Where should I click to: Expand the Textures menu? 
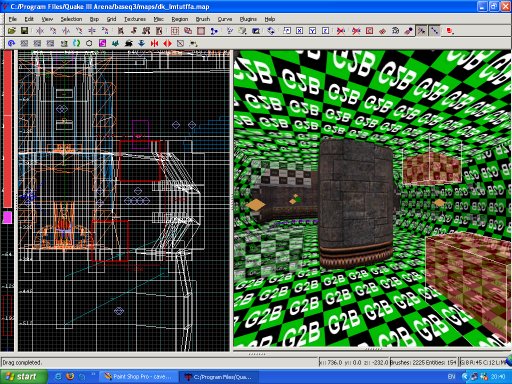click(x=135, y=19)
